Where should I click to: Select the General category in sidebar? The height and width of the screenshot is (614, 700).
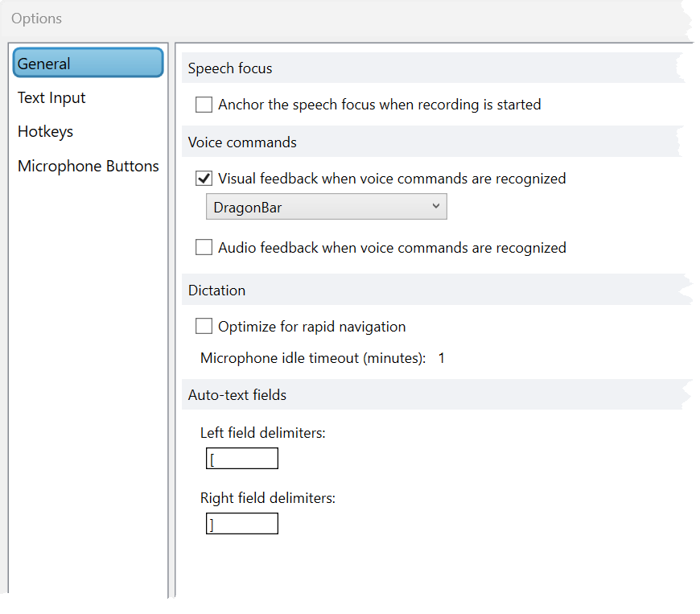click(x=88, y=64)
